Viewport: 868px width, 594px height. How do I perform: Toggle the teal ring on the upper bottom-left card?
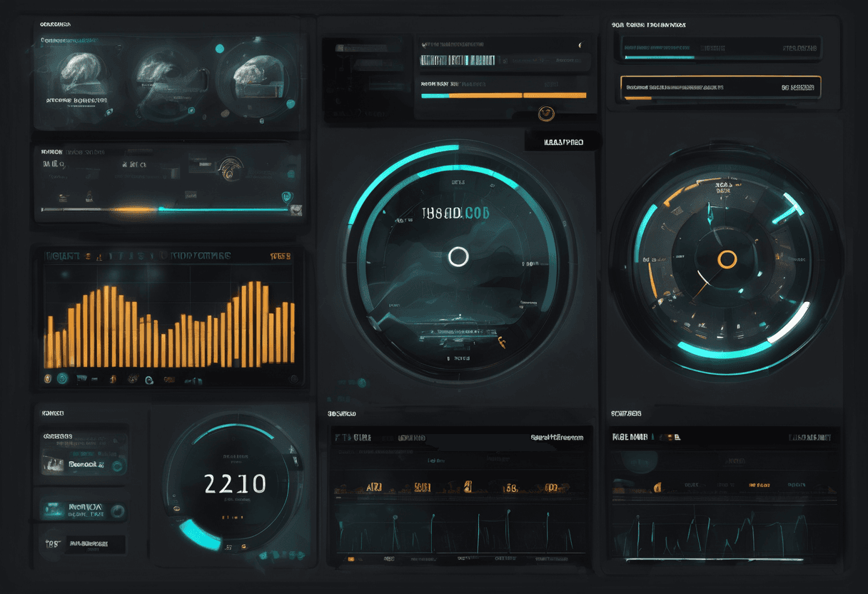tap(118, 465)
